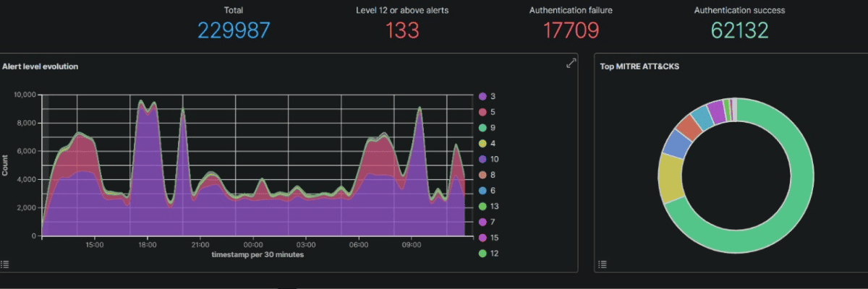Expand the Alert level evolution panel
The height and width of the screenshot is (289, 868).
click(x=571, y=64)
